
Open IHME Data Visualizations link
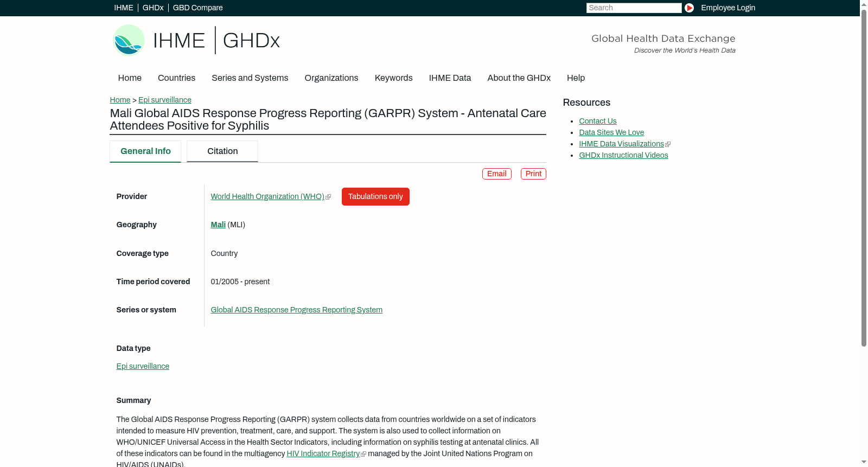[621, 144]
